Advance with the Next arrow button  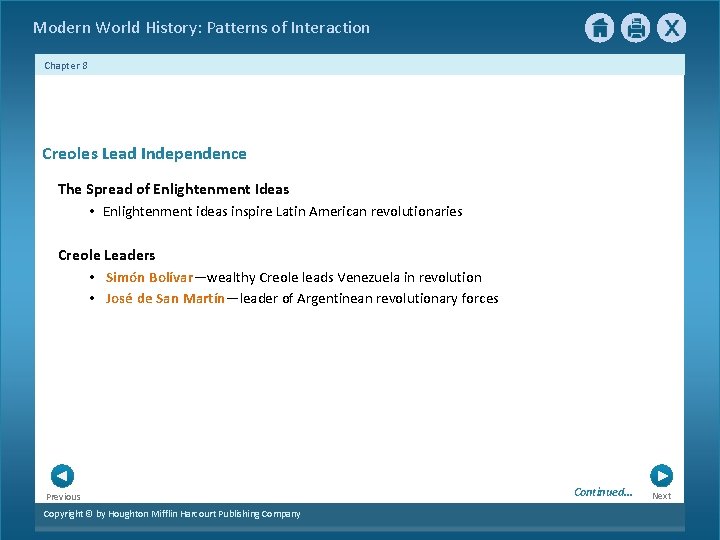point(661,476)
